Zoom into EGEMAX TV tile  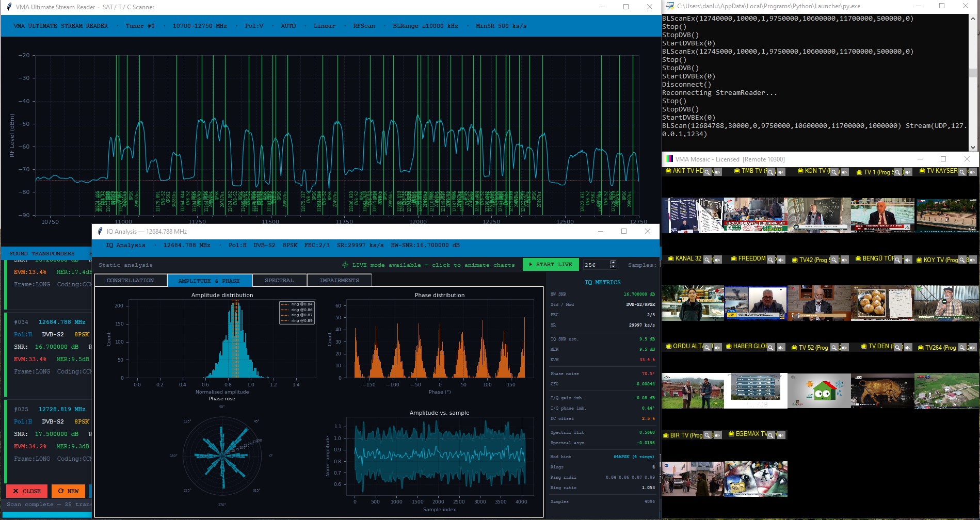coord(771,435)
